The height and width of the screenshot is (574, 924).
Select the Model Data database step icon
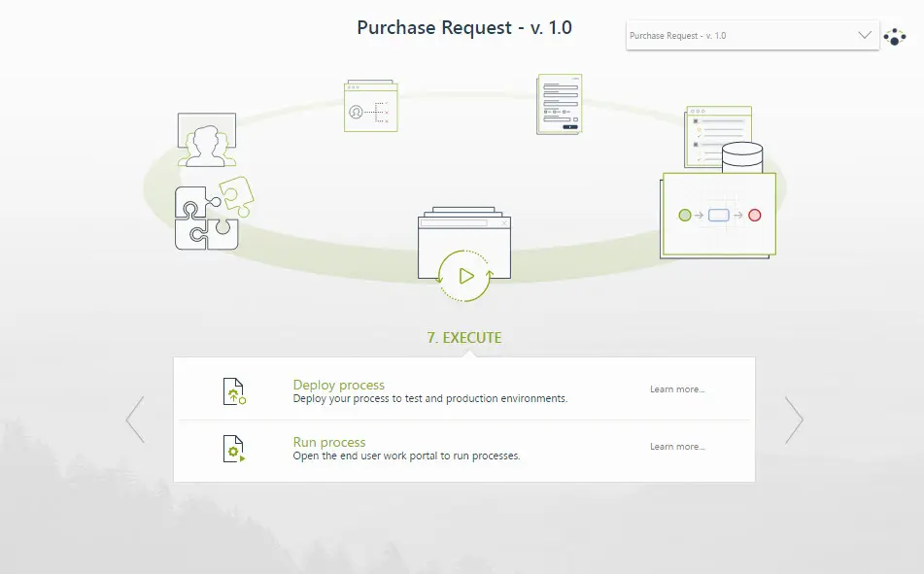tap(724, 138)
